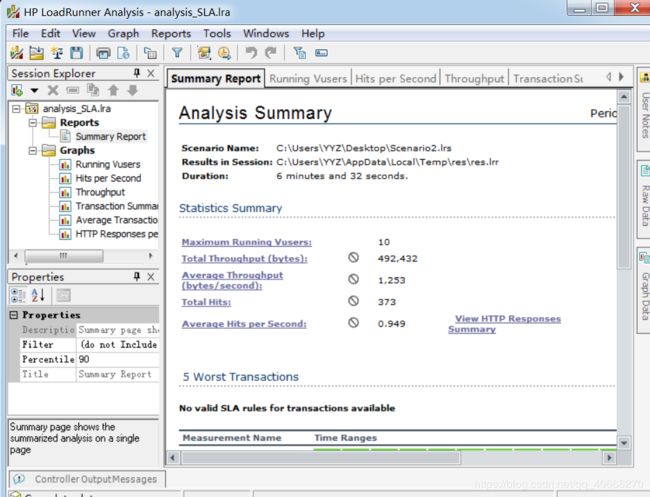Click the status icon beside Total Hits
The image size is (650, 497).
coord(353,301)
